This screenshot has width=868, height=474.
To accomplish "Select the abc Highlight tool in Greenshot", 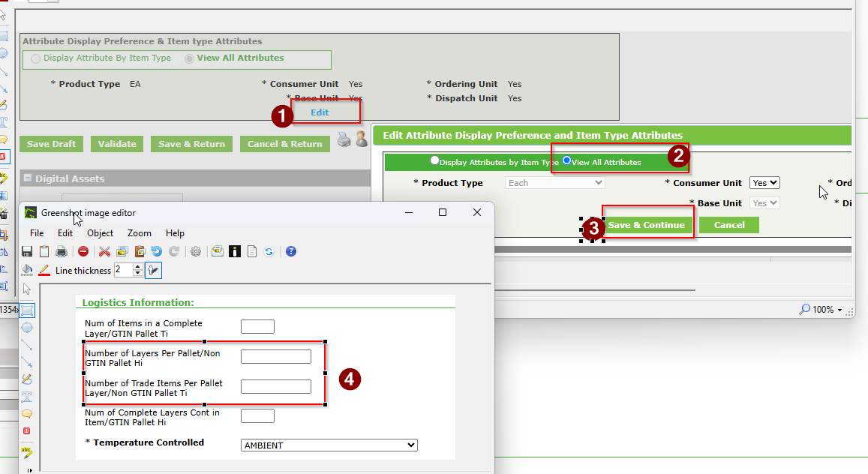I will pos(26,452).
